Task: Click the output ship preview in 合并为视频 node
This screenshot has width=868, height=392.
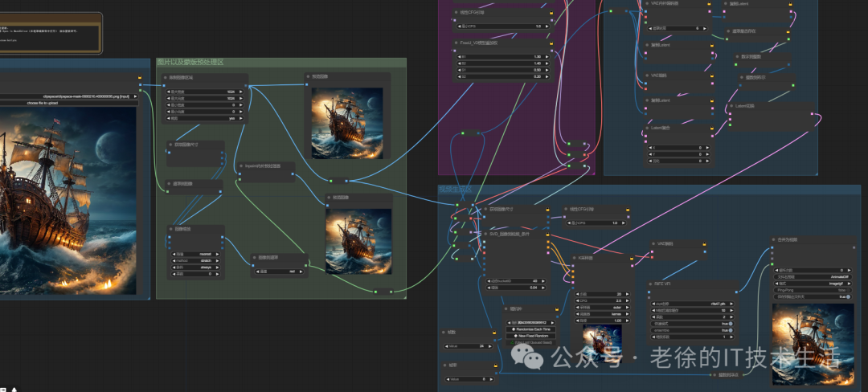Action: 812,343
